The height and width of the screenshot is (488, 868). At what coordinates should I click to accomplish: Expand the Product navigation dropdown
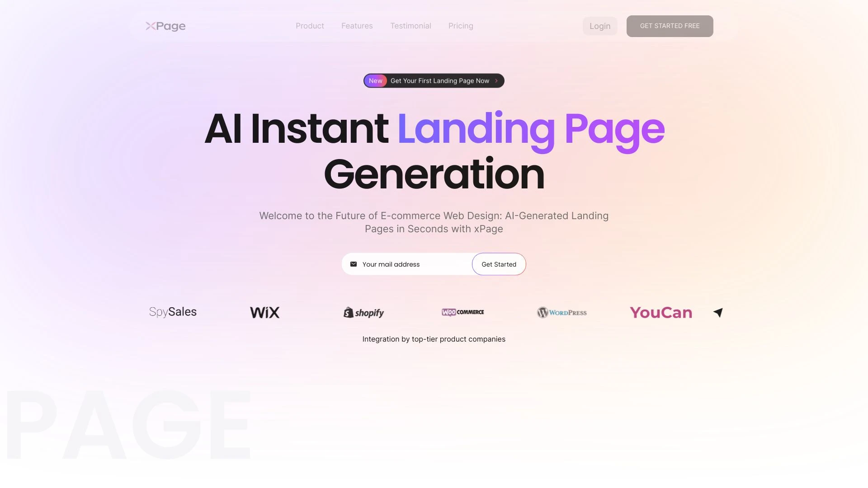(x=309, y=26)
